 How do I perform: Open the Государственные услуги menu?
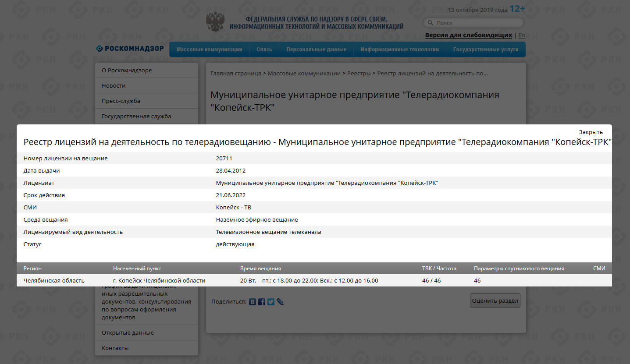click(x=485, y=49)
